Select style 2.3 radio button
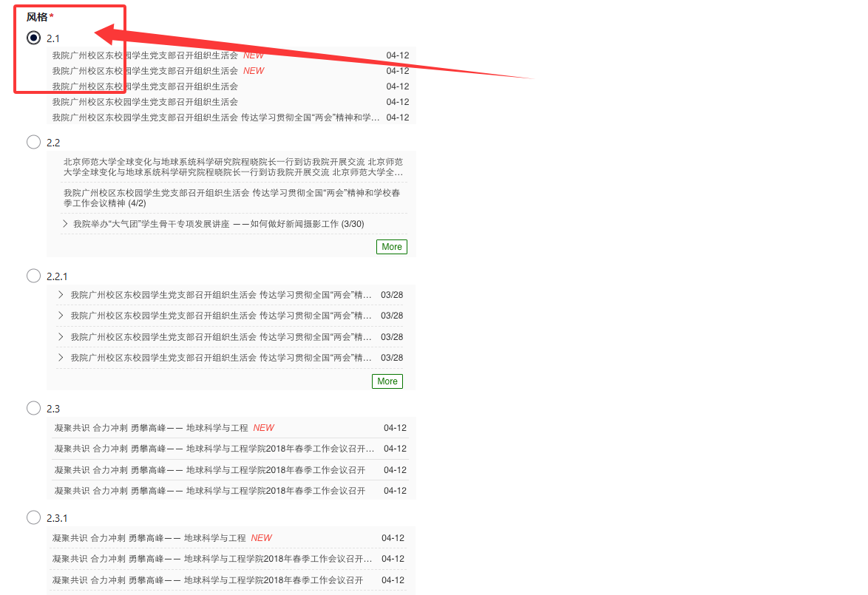 click(x=33, y=408)
